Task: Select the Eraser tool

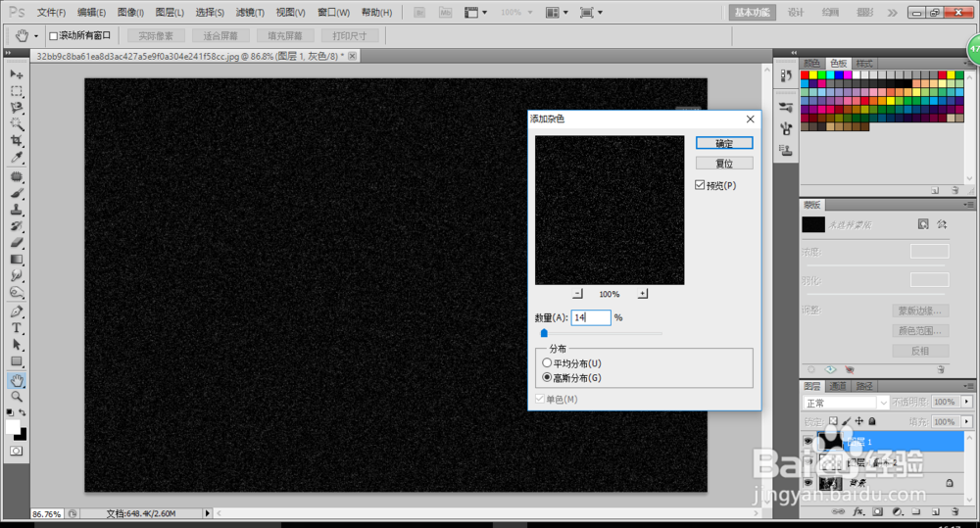Action: [x=17, y=242]
